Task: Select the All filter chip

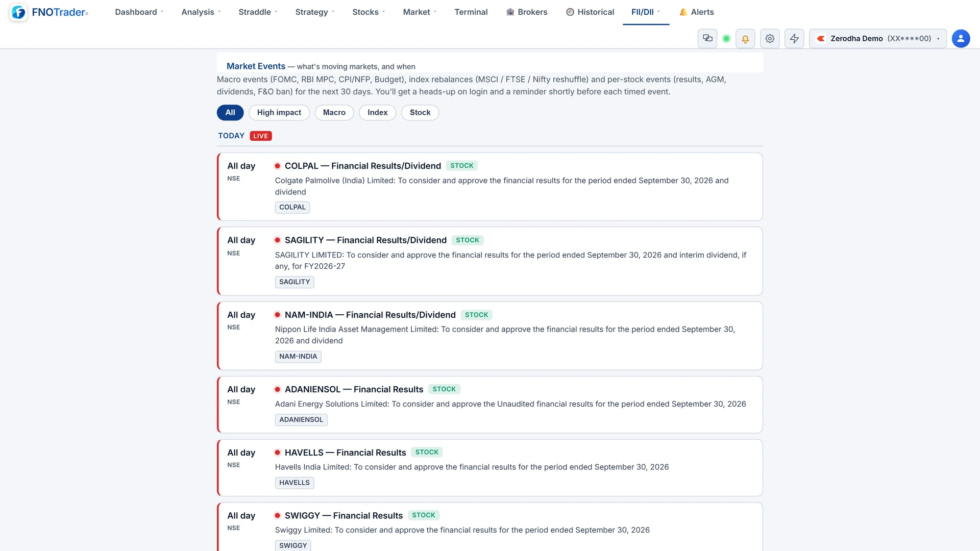Action: tap(230, 112)
